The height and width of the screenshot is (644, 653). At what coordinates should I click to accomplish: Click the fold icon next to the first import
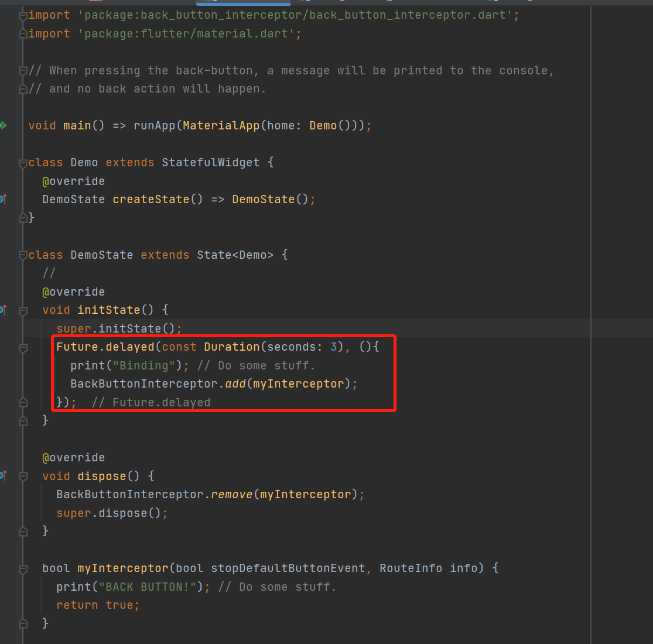pyautogui.click(x=23, y=15)
